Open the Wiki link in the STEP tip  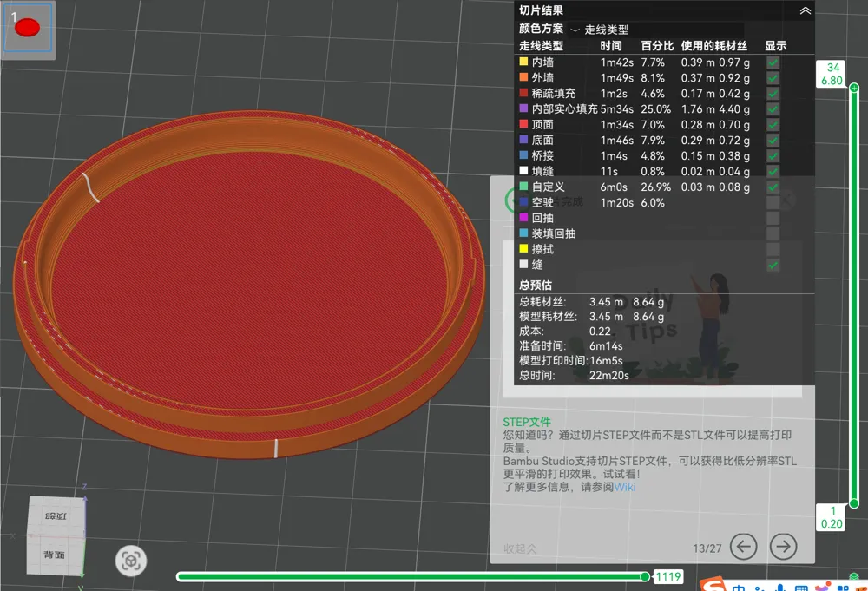[x=624, y=487]
